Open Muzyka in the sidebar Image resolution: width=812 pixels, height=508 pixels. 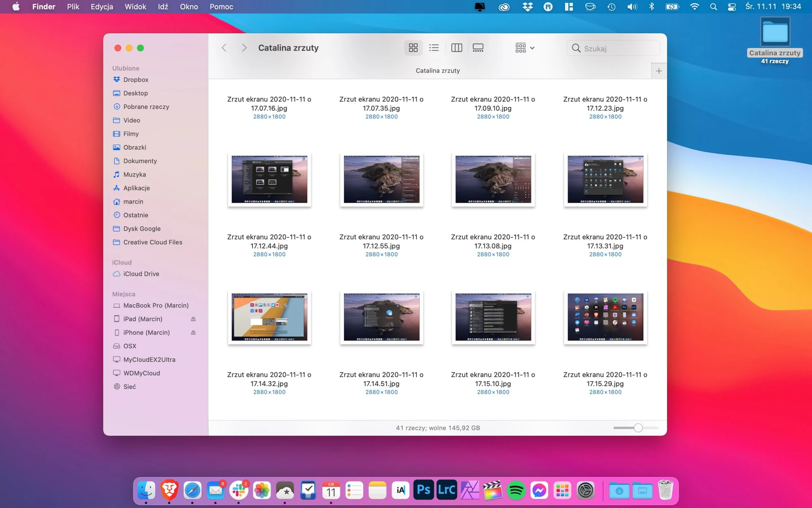pyautogui.click(x=134, y=174)
